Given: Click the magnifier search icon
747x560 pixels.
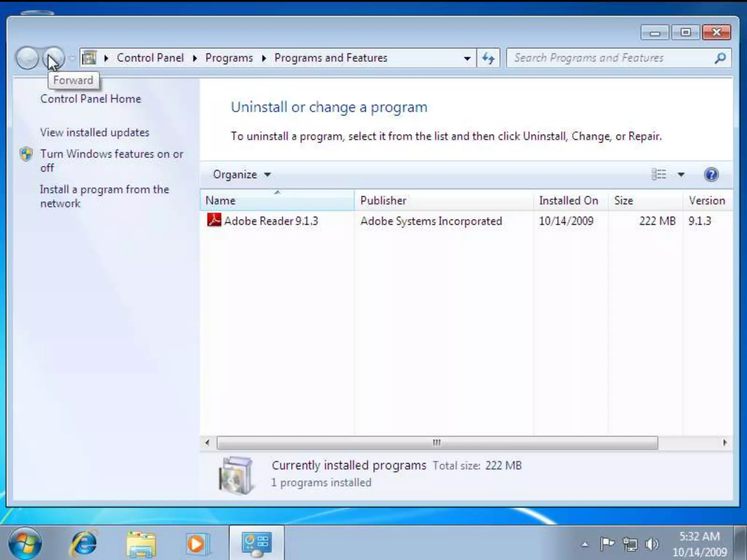Looking at the screenshot, I should pyautogui.click(x=720, y=58).
